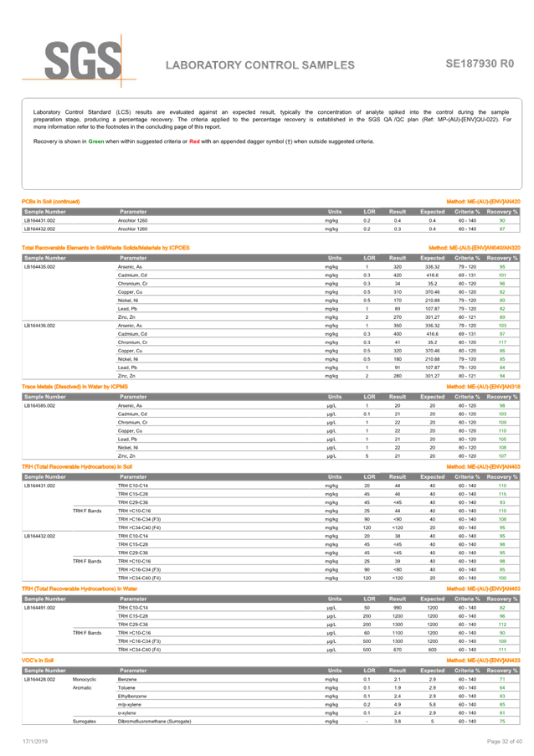The width and height of the screenshot is (534, 756).
Task: Click the green word 'Green' in the intro
Action: [96, 141]
